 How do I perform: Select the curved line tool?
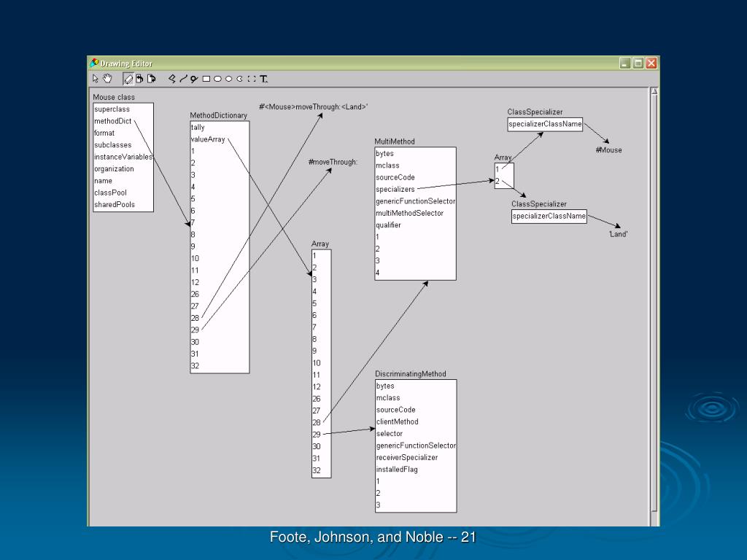coord(183,79)
